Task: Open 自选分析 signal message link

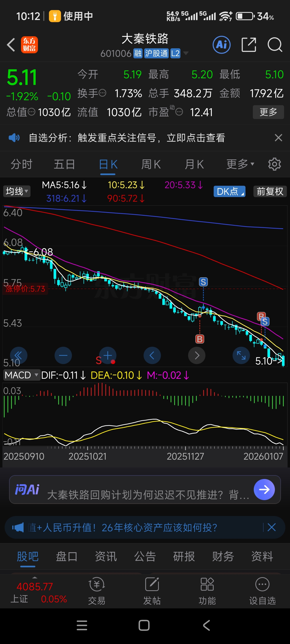Action: pos(127,138)
